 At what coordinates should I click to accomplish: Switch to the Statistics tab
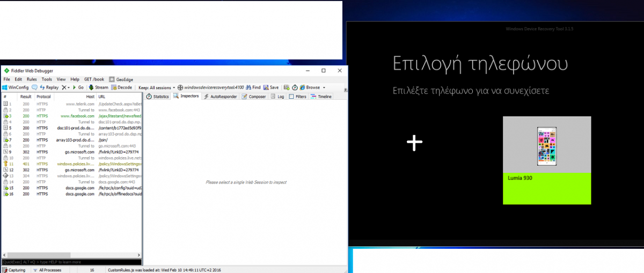[x=158, y=97]
